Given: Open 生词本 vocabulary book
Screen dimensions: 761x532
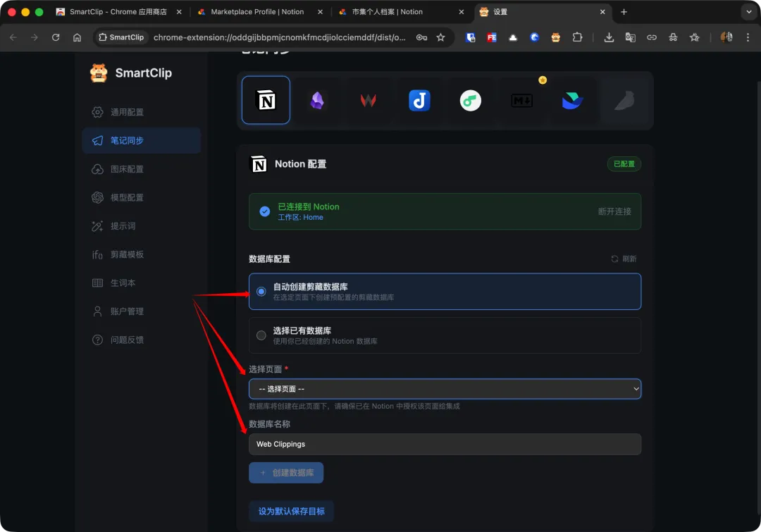Looking at the screenshot, I should coord(141,283).
